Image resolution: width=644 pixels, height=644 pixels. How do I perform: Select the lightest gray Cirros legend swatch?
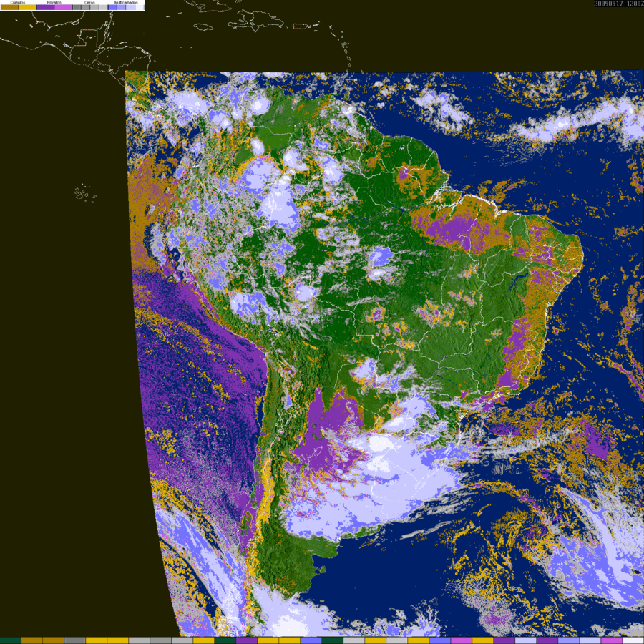tap(103, 7)
